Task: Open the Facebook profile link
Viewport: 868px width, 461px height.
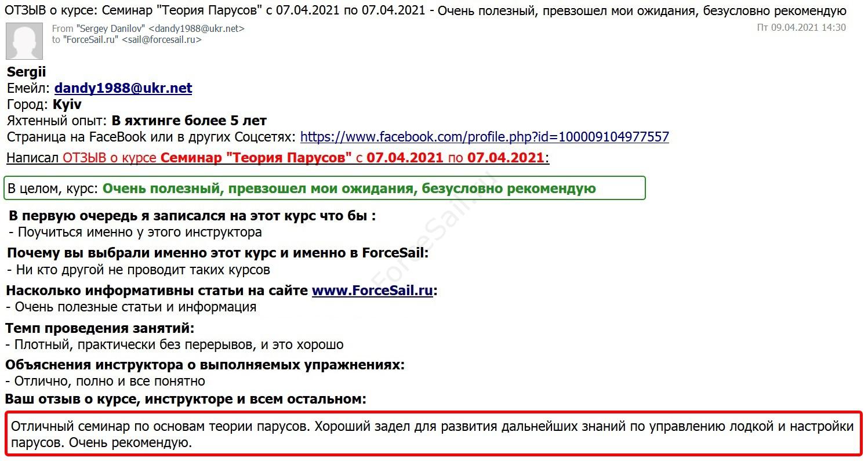Action: pyautogui.click(x=484, y=137)
